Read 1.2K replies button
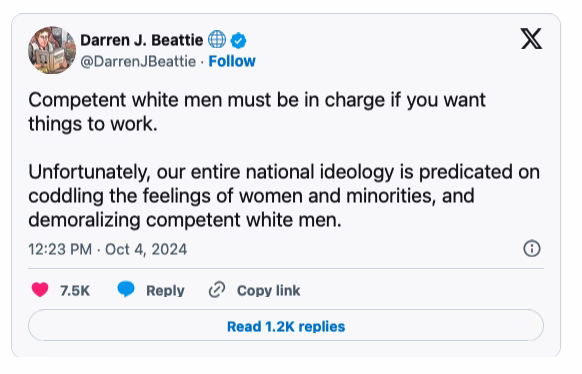This screenshot has width=582, height=374. tap(286, 326)
